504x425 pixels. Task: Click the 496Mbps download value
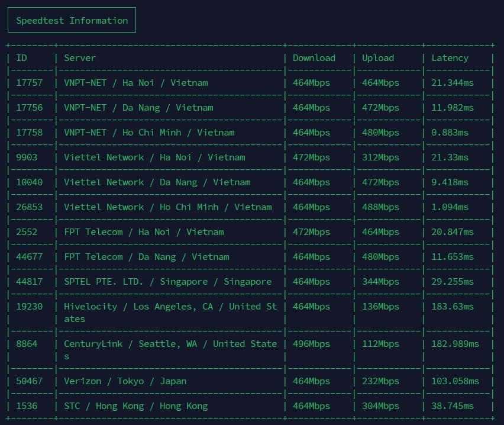click(x=312, y=344)
